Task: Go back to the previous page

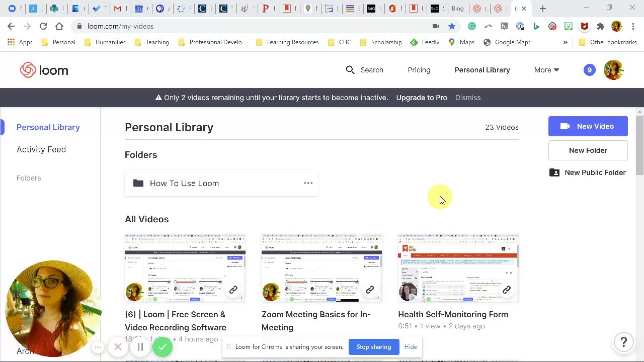Action: [x=11, y=26]
